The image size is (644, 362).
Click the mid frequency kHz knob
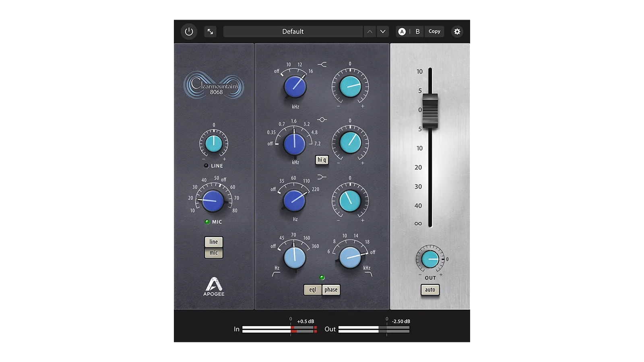pyautogui.click(x=295, y=144)
